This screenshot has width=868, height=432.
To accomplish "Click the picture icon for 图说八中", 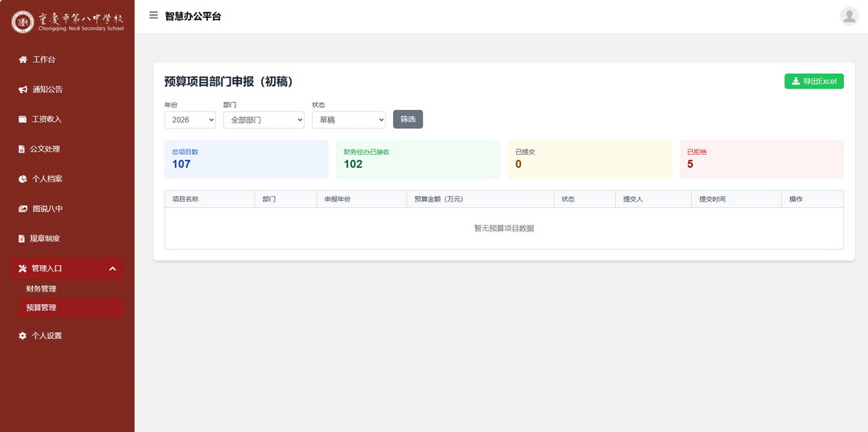I will pyautogui.click(x=23, y=209).
